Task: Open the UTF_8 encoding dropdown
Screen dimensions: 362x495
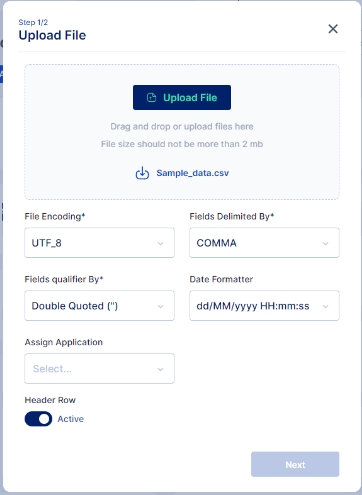Action: click(x=99, y=243)
